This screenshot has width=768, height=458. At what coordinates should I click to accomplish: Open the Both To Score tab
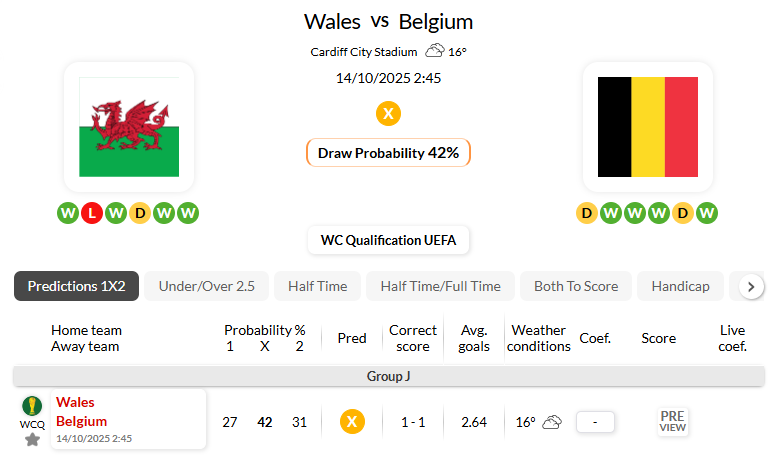(x=576, y=286)
